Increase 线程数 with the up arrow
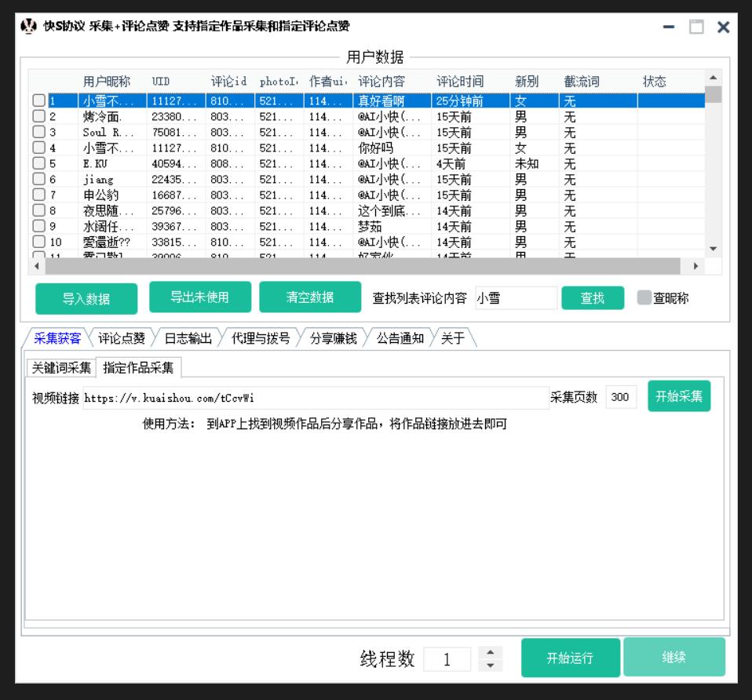 click(490, 652)
